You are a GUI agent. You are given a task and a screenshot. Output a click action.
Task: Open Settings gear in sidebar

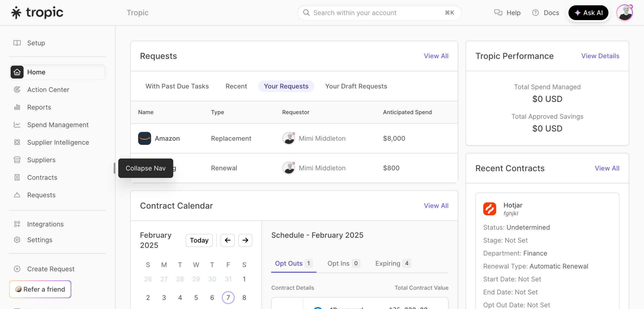[17, 240]
